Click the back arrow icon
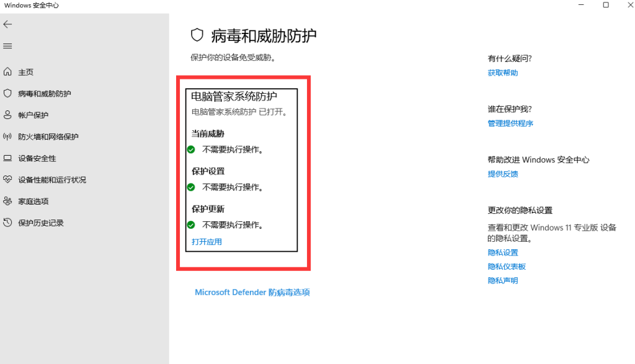635x364 pixels. click(x=7, y=24)
